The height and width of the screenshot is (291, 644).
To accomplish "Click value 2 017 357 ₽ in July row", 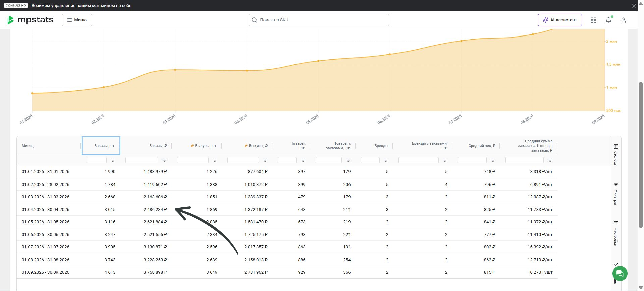I will pyautogui.click(x=256, y=247).
